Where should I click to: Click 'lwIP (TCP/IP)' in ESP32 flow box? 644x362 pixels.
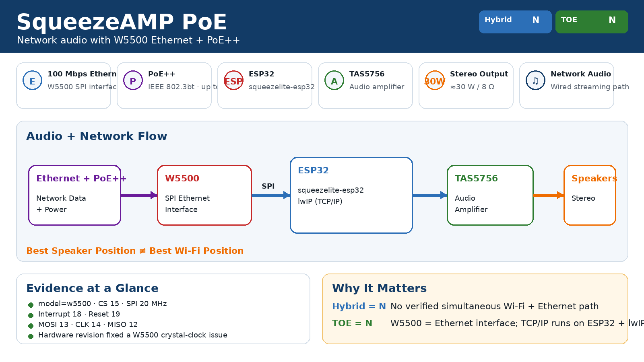click(x=320, y=202)
